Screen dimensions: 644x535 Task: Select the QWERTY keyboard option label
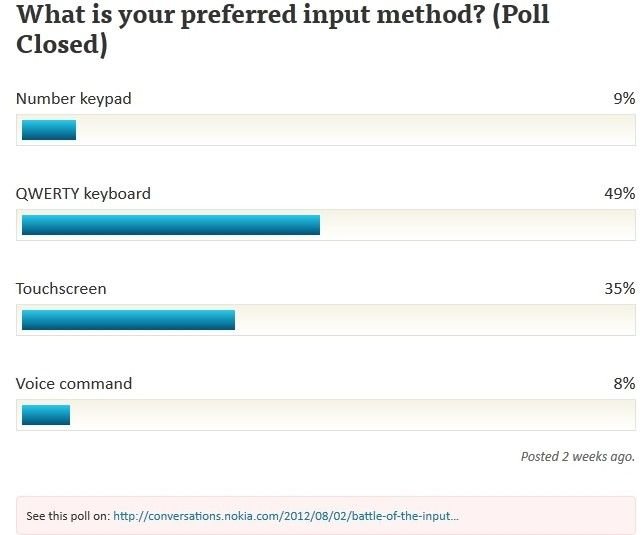click(x=83, y=194)
